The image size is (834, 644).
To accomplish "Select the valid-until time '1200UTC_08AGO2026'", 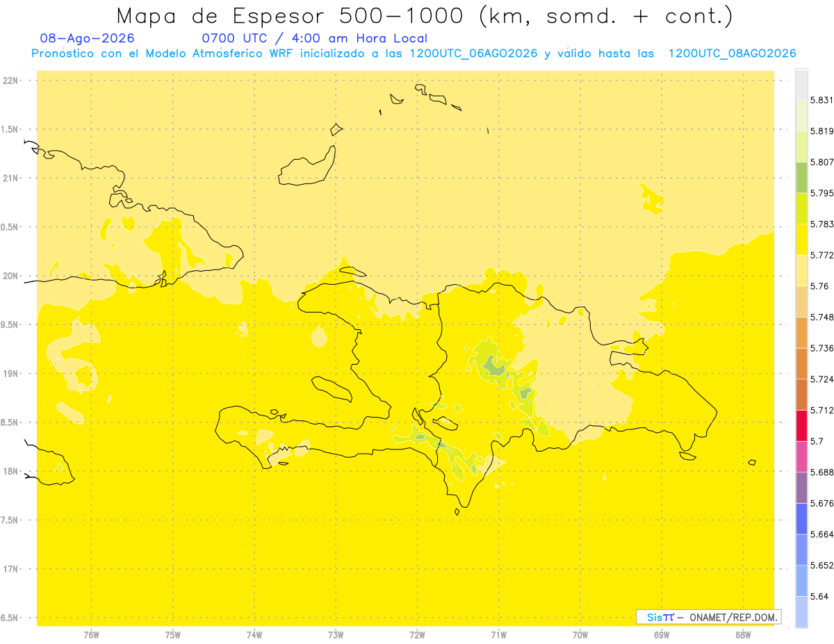I will pos(732,53).
